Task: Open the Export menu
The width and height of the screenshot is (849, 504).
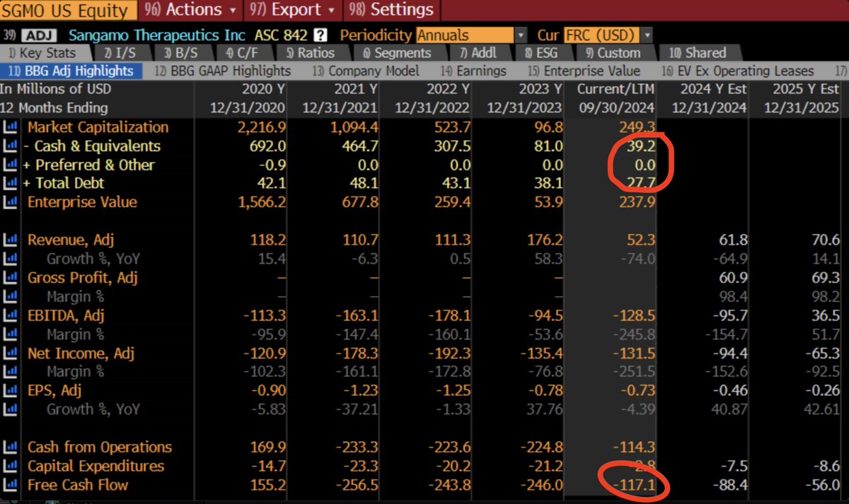Action: pyautogui.click(x=292, y=10)
